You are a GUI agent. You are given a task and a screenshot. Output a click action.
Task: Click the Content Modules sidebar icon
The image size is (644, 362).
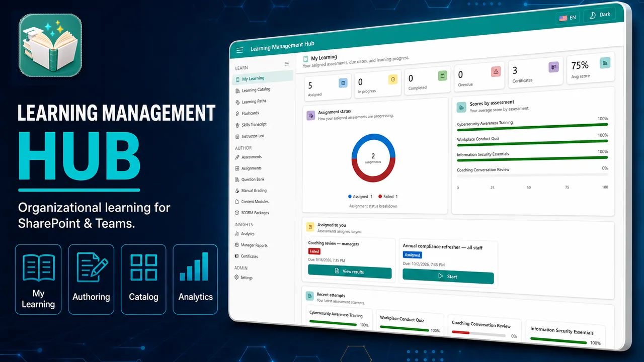pos(237,202)
